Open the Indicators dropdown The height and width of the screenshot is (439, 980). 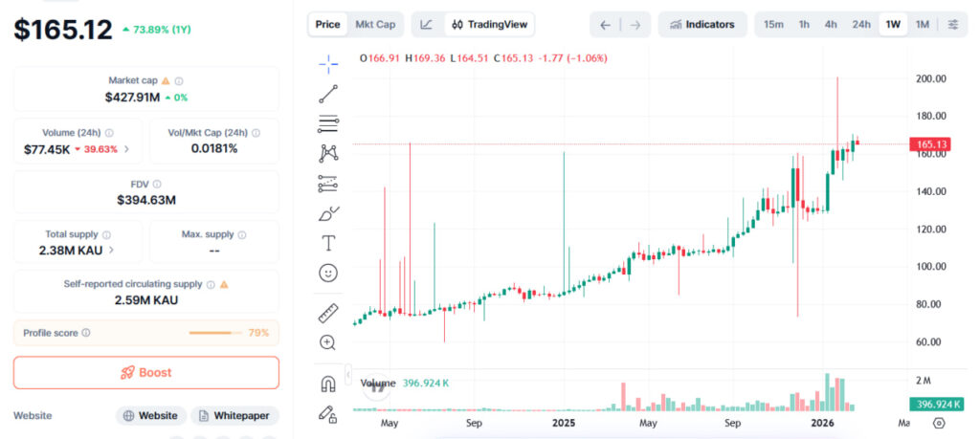pos(702,24)
